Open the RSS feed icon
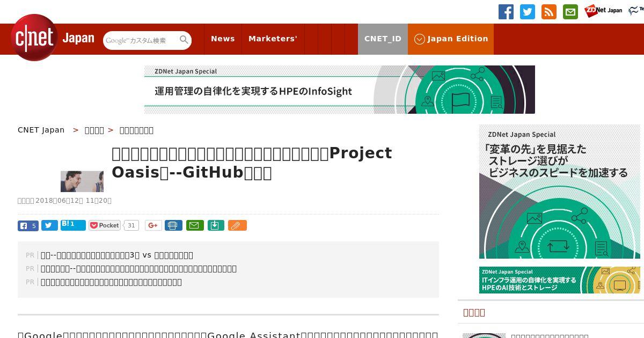The image size is (644, 338). pos(549,11)
